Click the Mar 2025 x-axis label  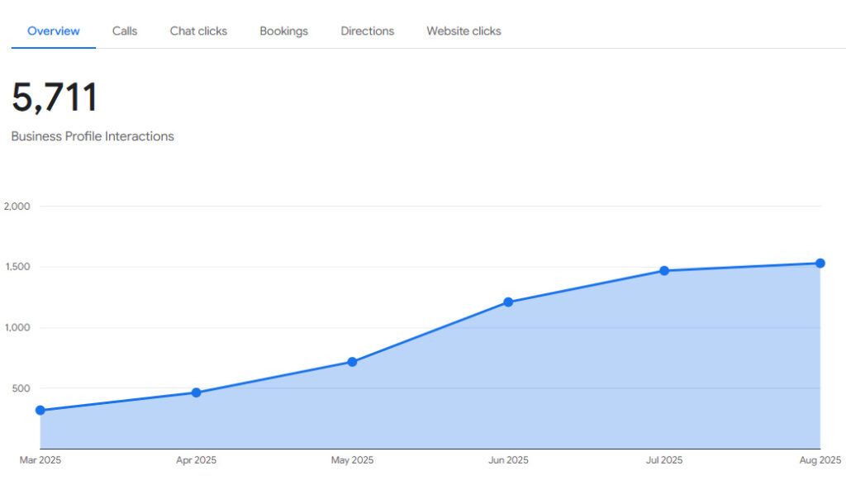[x=40, y=460]
